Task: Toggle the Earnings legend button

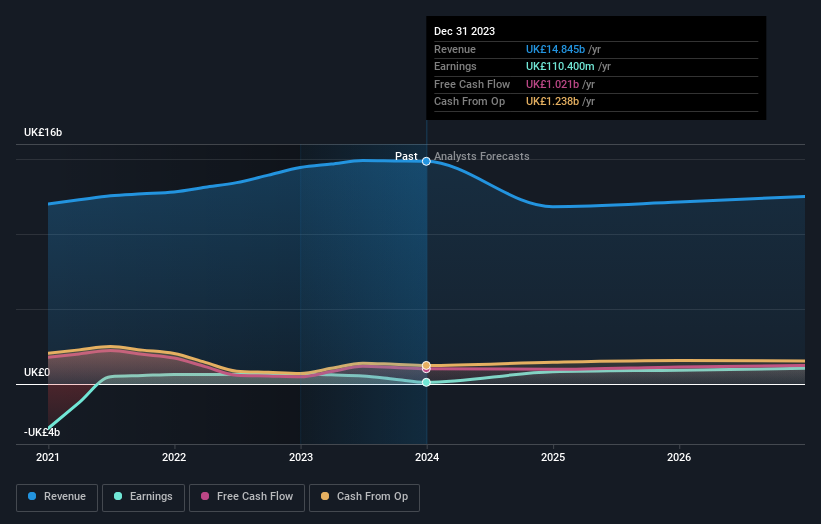Action: pyautogui.click(x=143, y=497)
